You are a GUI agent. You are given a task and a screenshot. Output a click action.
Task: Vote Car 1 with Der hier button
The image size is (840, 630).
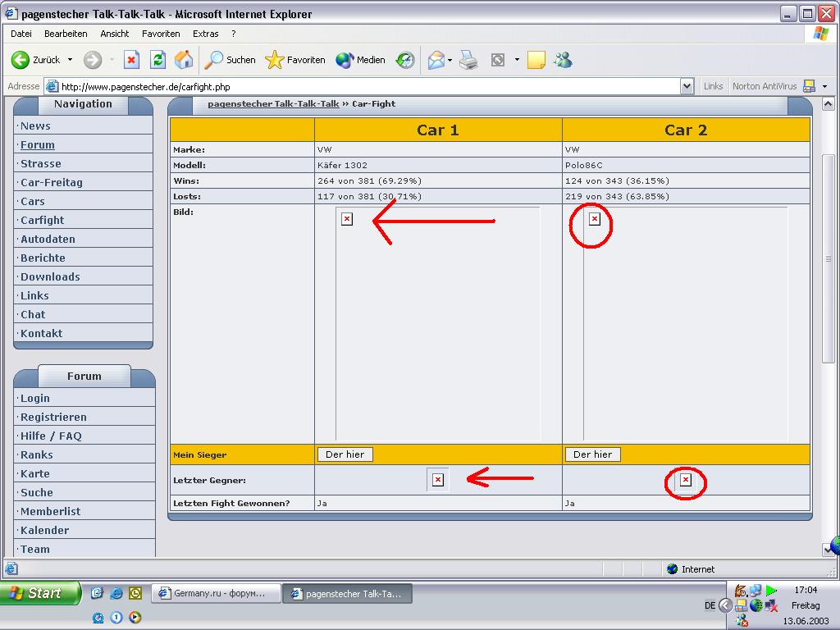[345, 454]
